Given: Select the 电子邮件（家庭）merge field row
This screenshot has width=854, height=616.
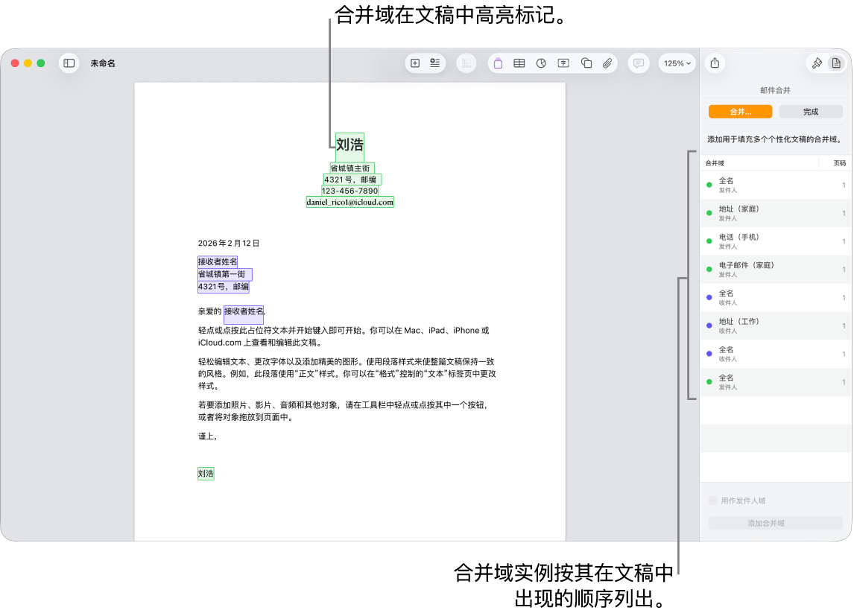Looking at the screenshot, I should tap(776, 270).
